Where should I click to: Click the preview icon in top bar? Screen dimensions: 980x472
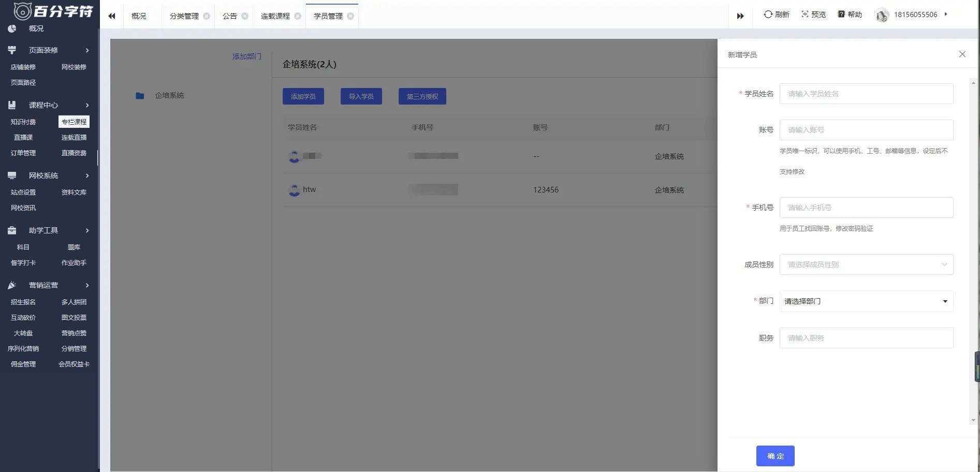point(805,14)
